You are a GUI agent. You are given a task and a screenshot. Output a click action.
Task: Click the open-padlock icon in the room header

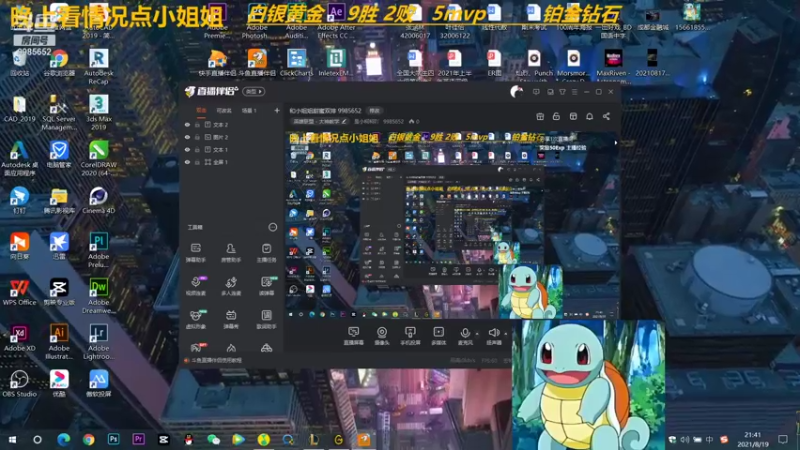556,116
